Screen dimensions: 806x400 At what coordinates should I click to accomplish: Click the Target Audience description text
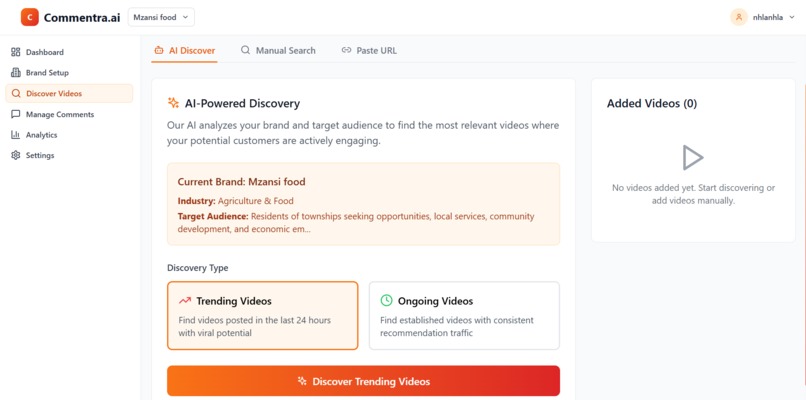tap(356, 223)
